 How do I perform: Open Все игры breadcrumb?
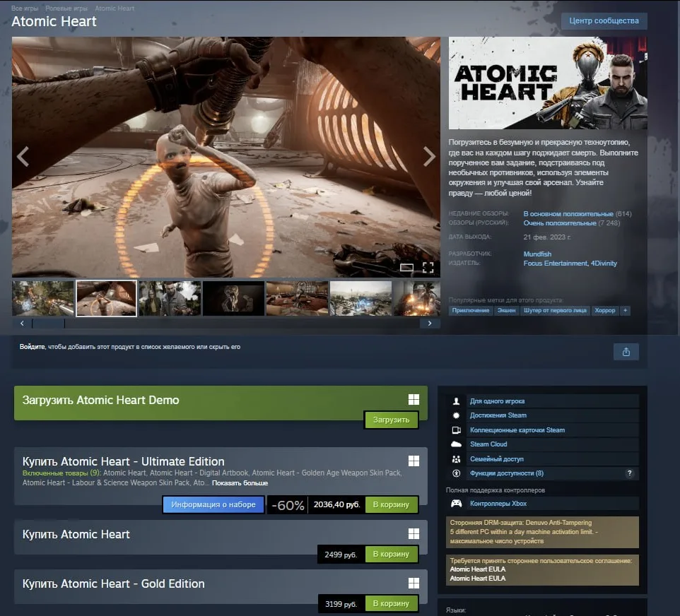[25, 8]
